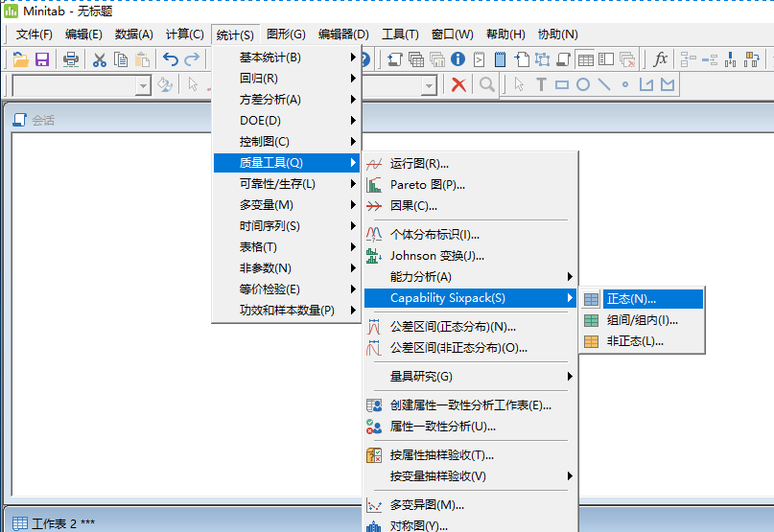Click the blue info circle toolbar icon

(x=458, y=59)
